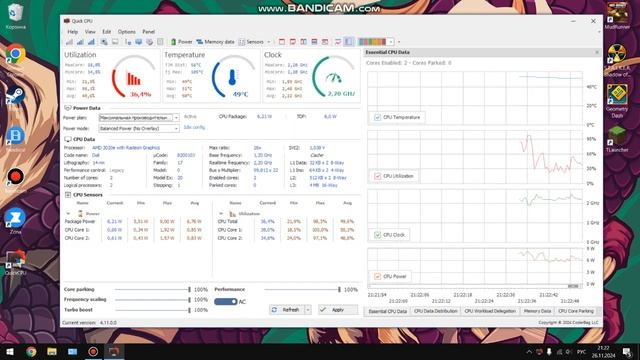Click the Windows Start button
The image size is (640, 360).
pyautogui.click(x=10, y=351)
